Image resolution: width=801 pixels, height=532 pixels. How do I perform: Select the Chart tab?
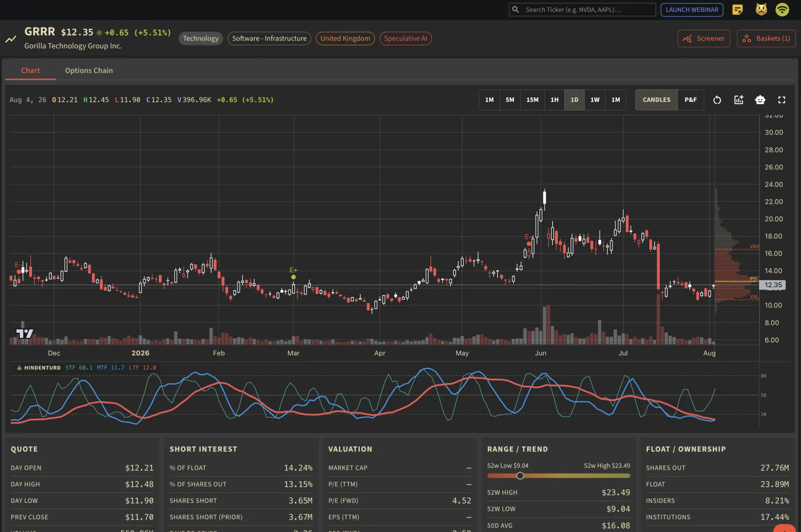pos(31,71)
